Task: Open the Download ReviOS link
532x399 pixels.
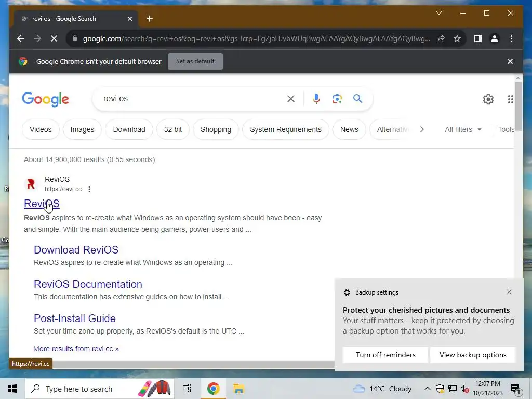Action: tap(76, 250)
